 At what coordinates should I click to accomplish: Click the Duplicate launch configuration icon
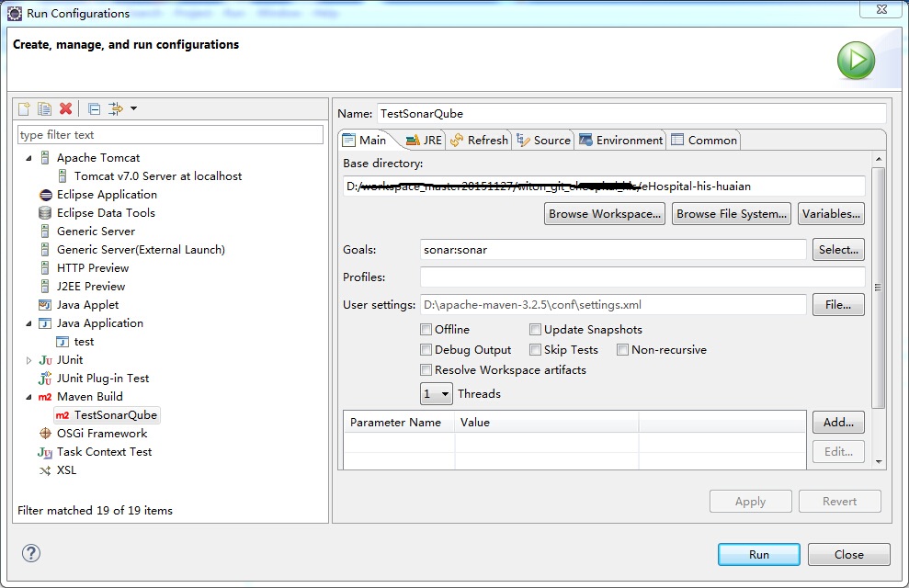[x=44, y=108]
